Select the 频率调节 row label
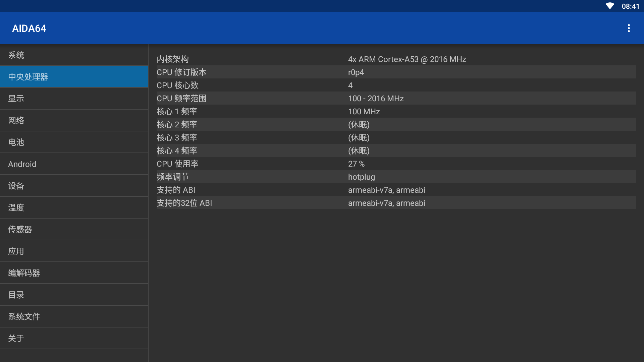The image size is (644, 362). click(172, 177)
